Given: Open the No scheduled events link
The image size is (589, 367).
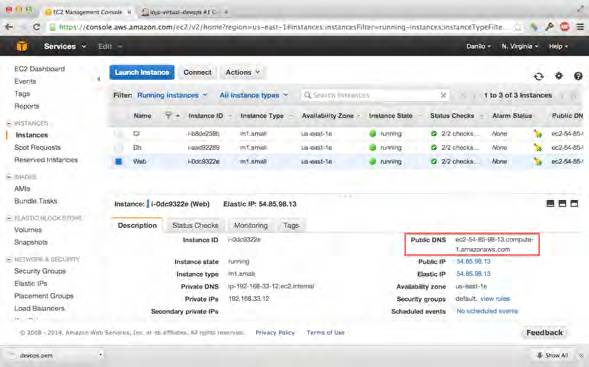Looking at the screenshot, I should coord(487,311).
